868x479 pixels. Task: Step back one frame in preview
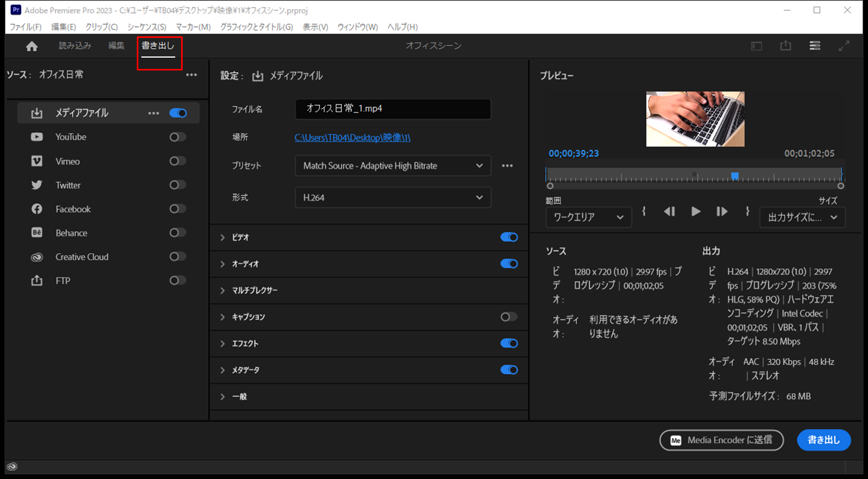click(x=669, y=211)
